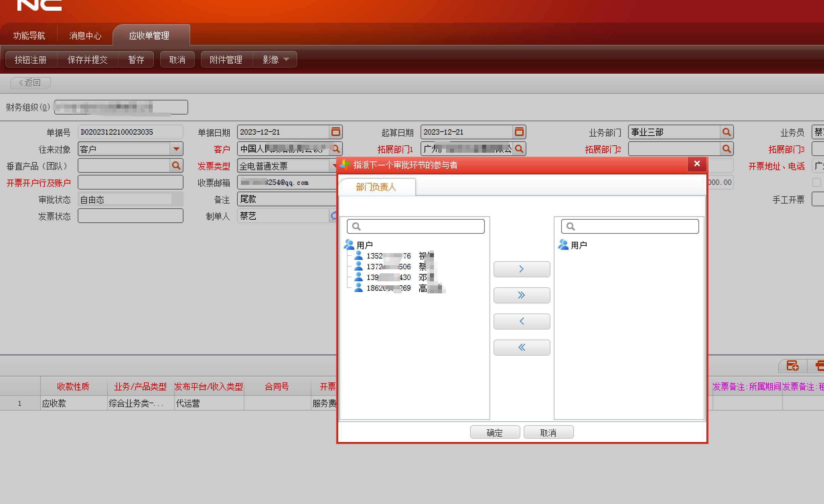824x504 pixels.
Task: Click add-row icon above the table
Action: pos(793,366)
